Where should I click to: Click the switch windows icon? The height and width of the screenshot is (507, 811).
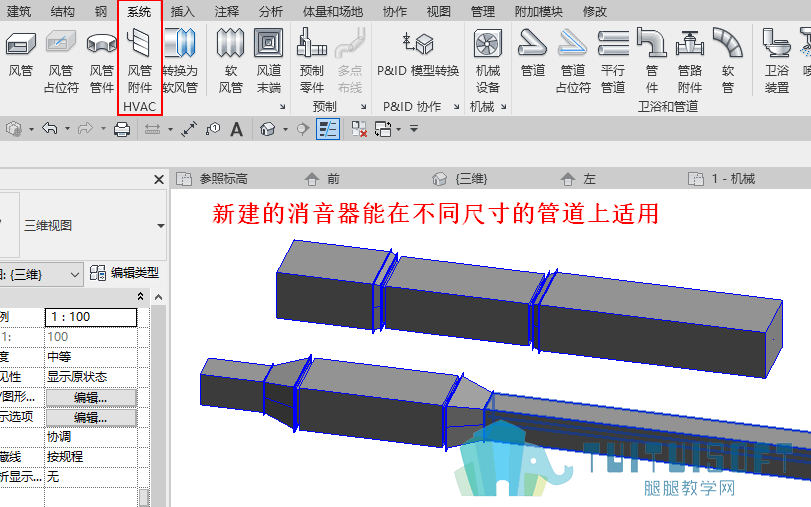[383, 129]
